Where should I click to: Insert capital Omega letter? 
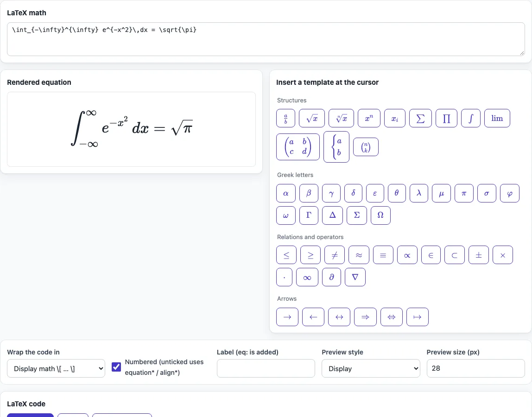pos(380,215)
